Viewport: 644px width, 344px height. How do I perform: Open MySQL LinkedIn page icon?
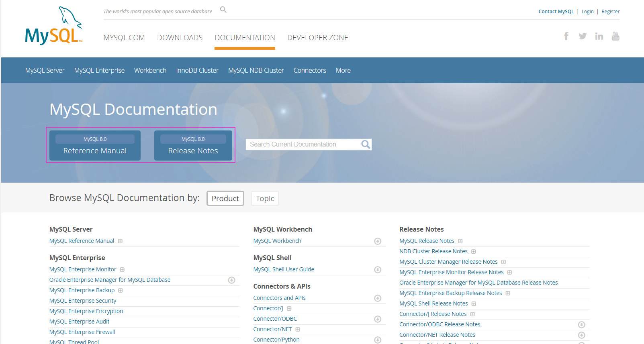(x=599, y=36)
